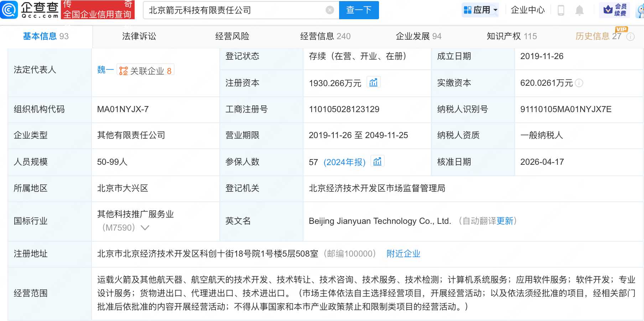
Task: Click the grid icon in 应用 menu
Action: coord(468,10)
